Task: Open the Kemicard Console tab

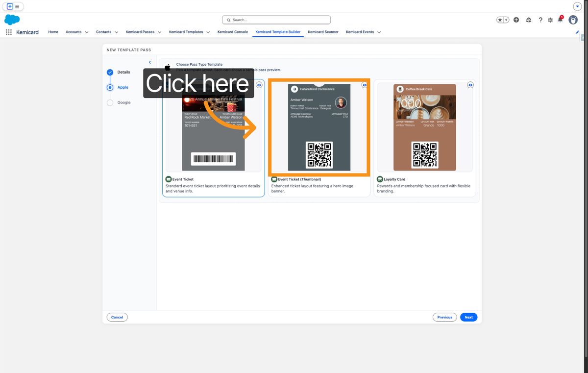Action: coord(233,32)
